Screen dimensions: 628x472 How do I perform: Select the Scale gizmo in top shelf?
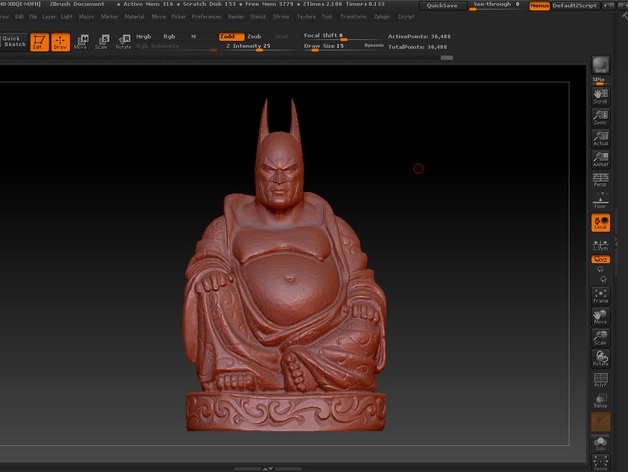102,42
